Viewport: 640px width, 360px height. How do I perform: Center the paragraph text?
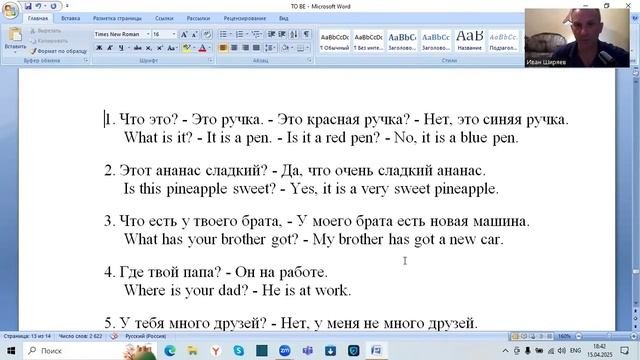click(x=234, y=48)
